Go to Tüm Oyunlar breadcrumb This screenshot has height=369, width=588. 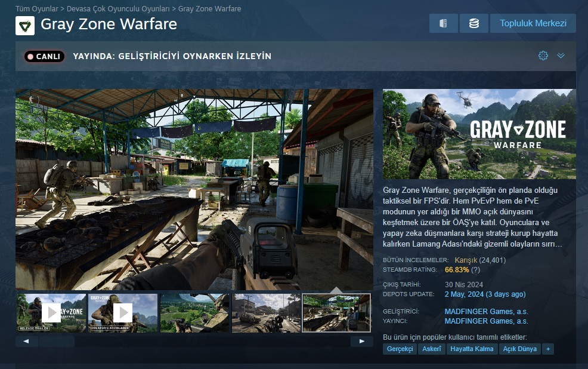tap(37, 8)
